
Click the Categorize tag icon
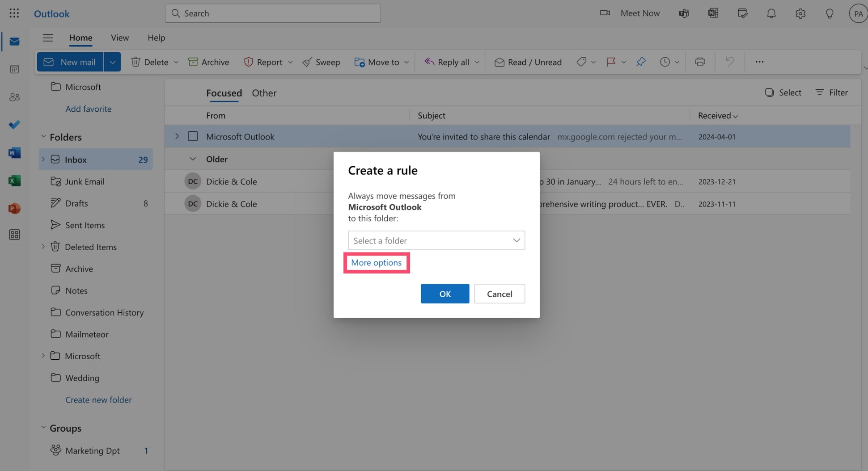[581, 62]
